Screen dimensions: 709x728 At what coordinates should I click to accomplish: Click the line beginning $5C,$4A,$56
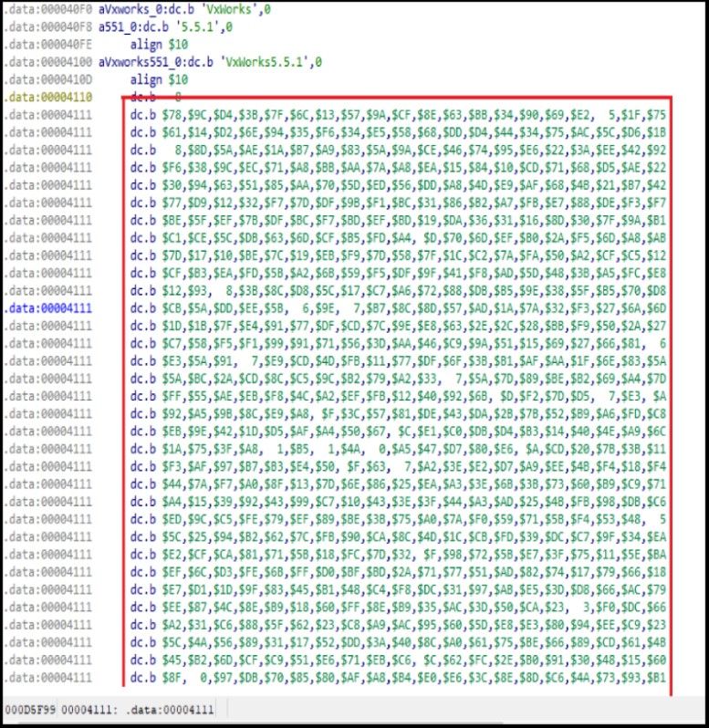click(x=398, y=642)
